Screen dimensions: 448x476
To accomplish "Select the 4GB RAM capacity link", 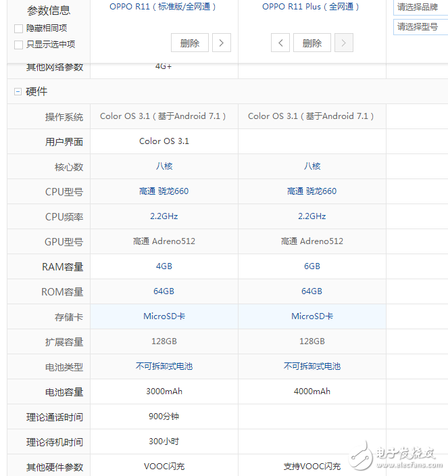I will 164,266.
